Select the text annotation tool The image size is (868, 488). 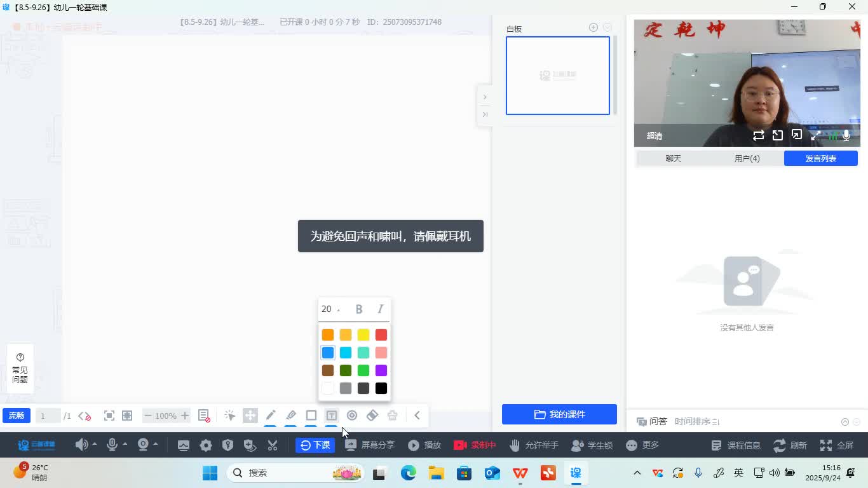pyautogui.click(x=331, y=416)
